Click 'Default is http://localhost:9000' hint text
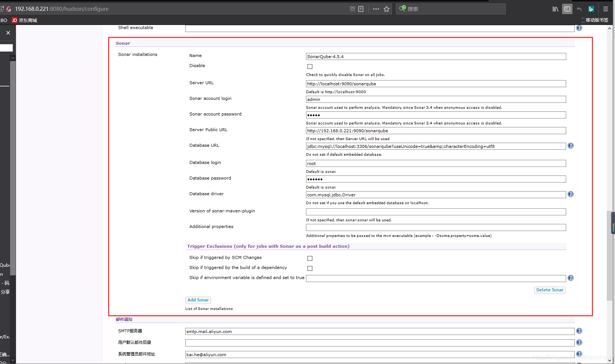 click(x=336, y=92)
